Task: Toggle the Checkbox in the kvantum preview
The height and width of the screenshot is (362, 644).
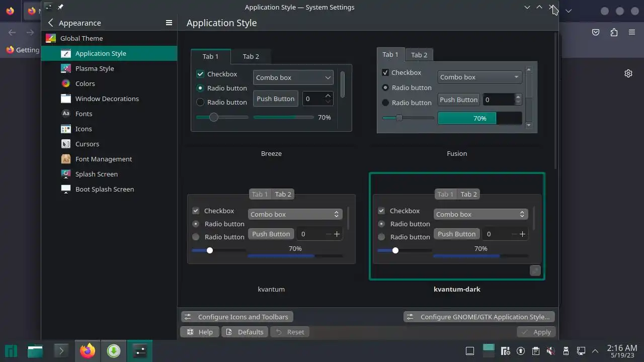Action: (x=196, y=211)
